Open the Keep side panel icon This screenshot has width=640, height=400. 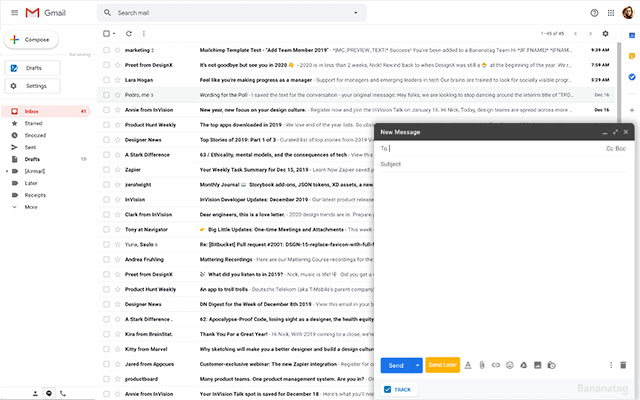[x=632, y=56]
